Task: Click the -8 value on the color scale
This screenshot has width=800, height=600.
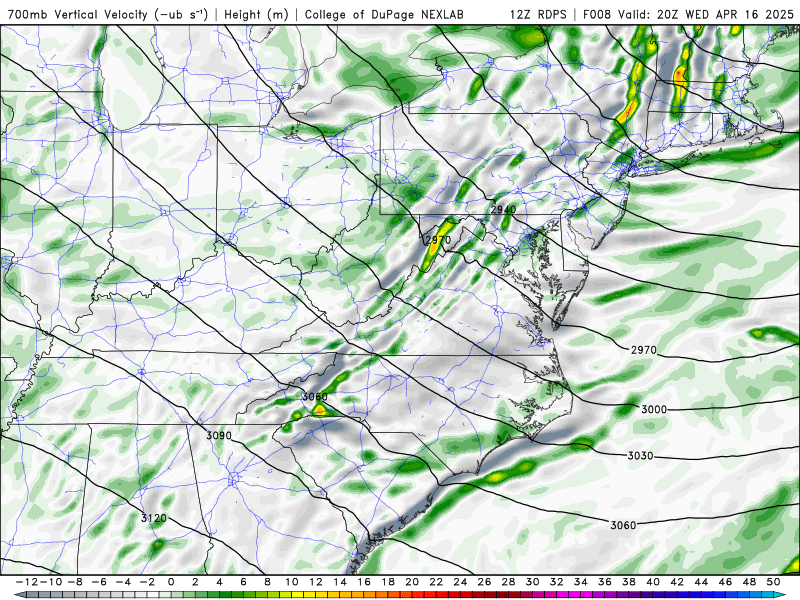Action: coord(76,582)
